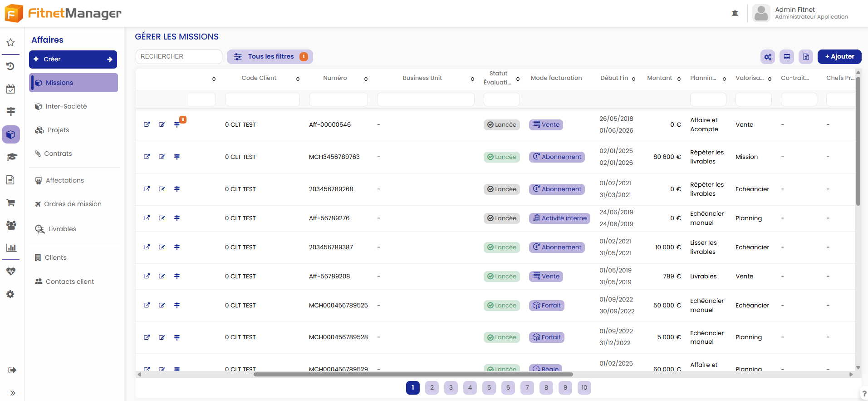Click the RECHERCHER search field
Viewport: 868px width, 401px height.
tap(179, 57)
